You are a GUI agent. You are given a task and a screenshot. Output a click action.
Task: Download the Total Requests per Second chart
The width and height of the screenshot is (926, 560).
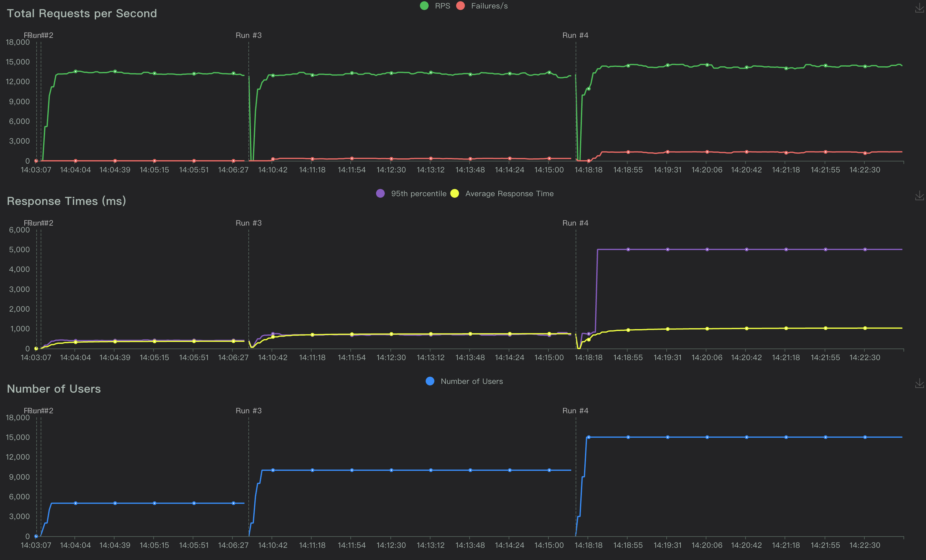(919, 8)
